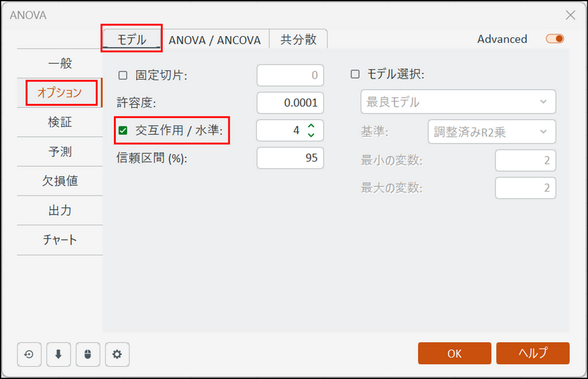Open the 共分散 tab

[298, 40]
